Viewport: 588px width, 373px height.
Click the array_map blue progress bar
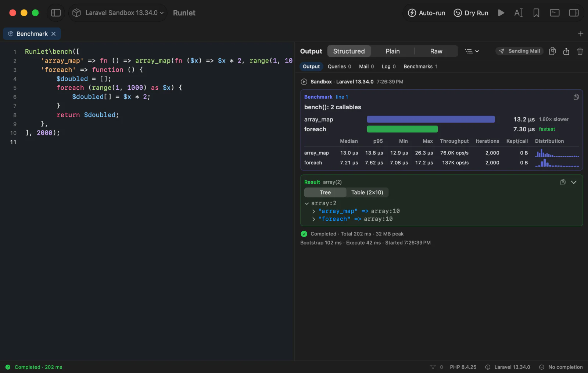(x=431, y=119)
